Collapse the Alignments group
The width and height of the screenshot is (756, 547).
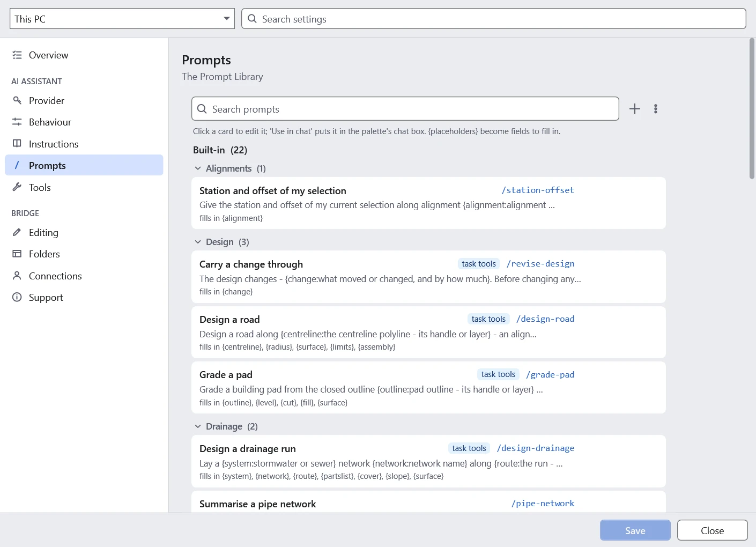198,168
